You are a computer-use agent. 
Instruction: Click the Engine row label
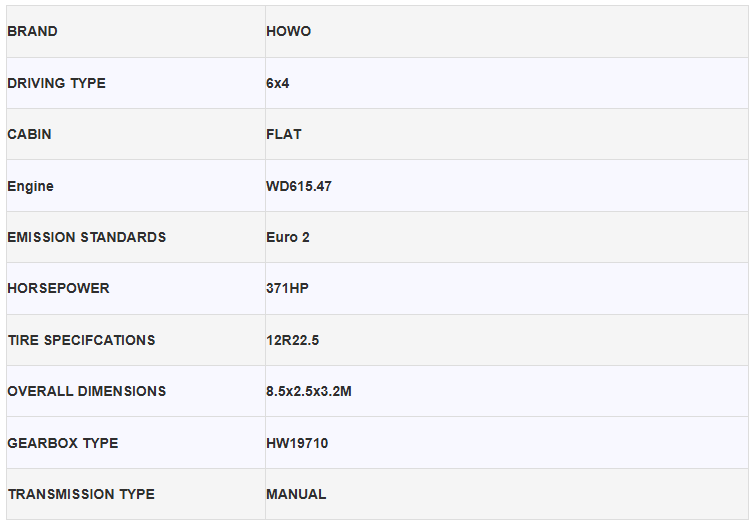click(31, 186)
